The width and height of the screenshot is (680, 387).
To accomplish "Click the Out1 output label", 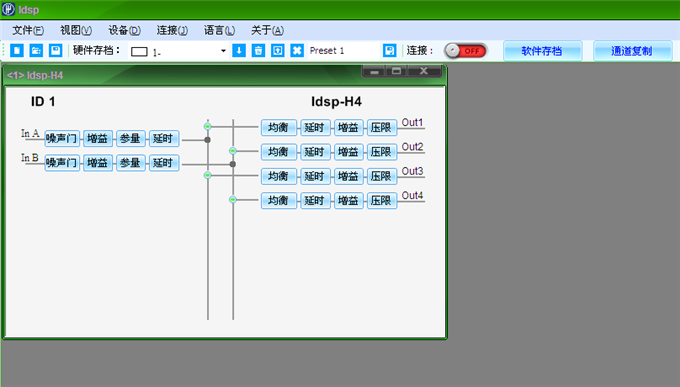I will [x=412, y=123].
